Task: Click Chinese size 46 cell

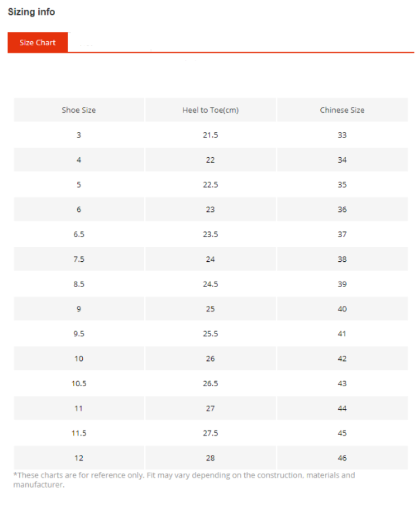Action: coord(343,458)
